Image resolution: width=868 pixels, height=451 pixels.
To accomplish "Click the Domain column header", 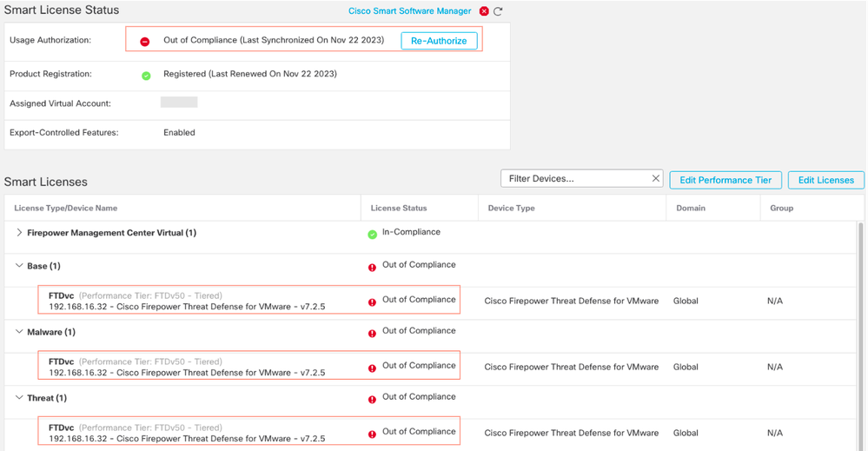I will [x=691, y=208].
